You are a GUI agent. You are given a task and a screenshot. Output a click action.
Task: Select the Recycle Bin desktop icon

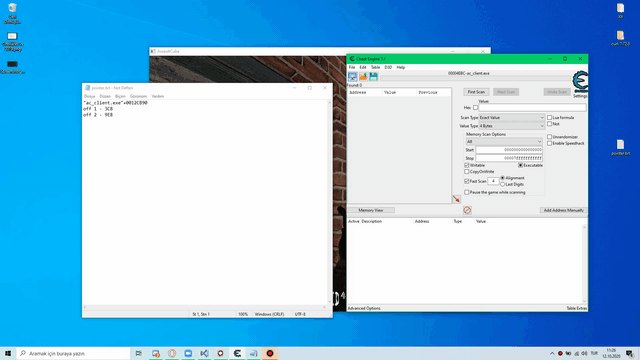(12, 13)
